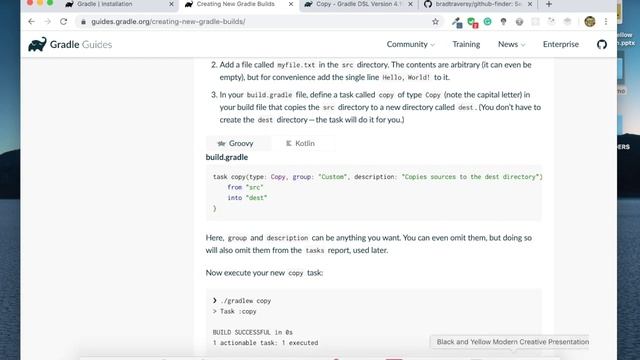640x360 pixels.
Task: Open the grey globe extension icon
Action: pyautogui.click(x=519, y=22)
